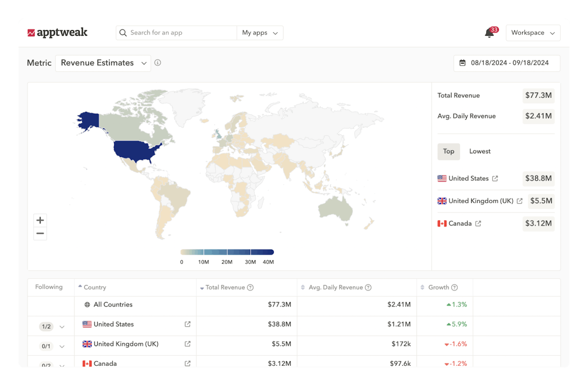Click the help icon beside Total Revenue header
Screen dimensions: 588x386
point(250,287)
